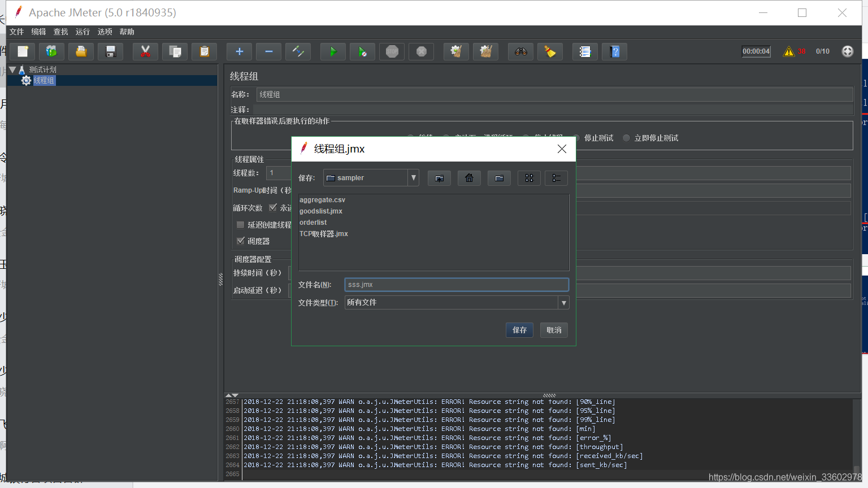Screen dimensions: 868x488
Task: Click the Search binoculars toolbar icon
Action: coord(521,51)
